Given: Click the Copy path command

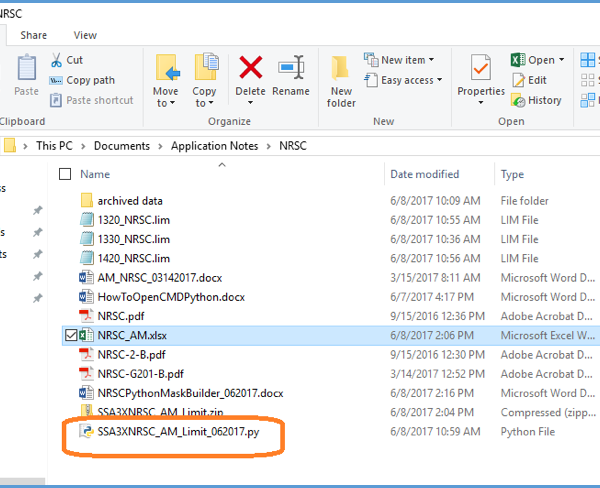Looking at the screenshot, I should point(90,80).
